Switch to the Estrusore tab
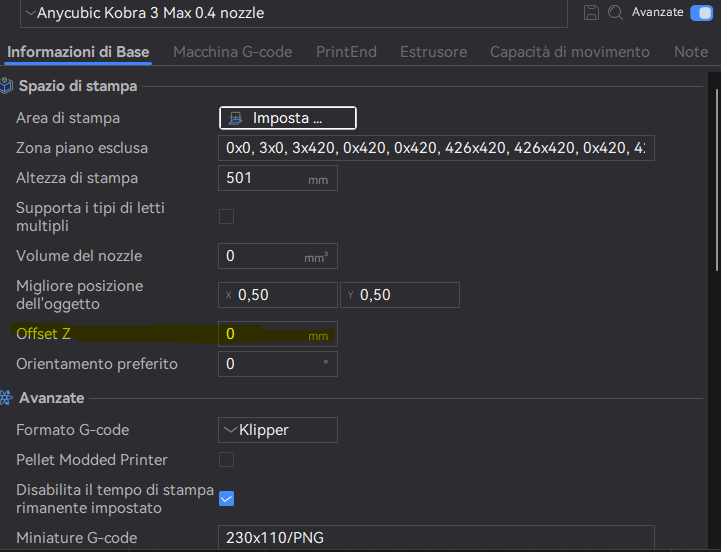This screenshot has width=721, height=552. pyautogui.click(x=434, y=52)
